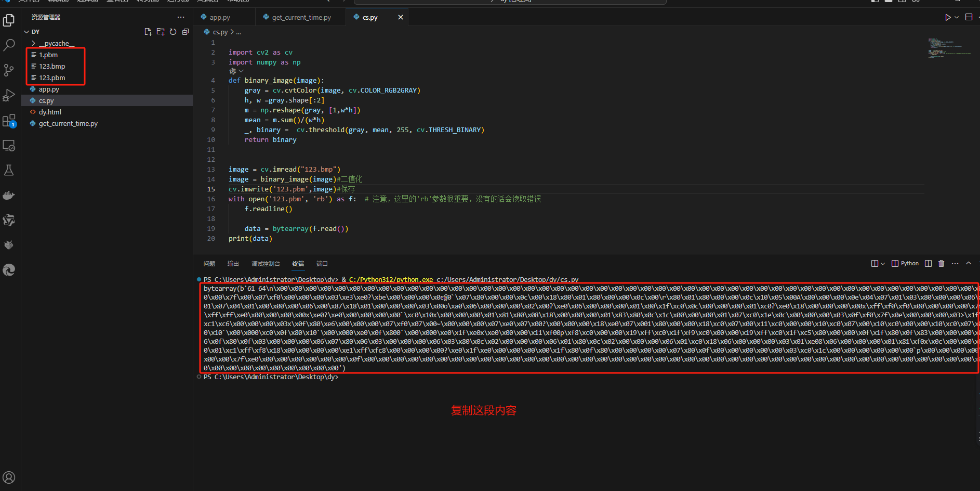Close the cs.py editor tab
980x491 pixels.
(x=401, y=17)
